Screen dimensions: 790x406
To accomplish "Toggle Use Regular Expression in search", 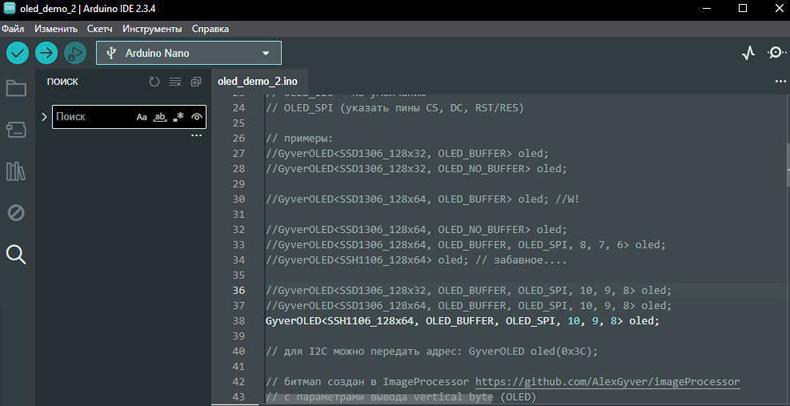I will pos(178,117).
